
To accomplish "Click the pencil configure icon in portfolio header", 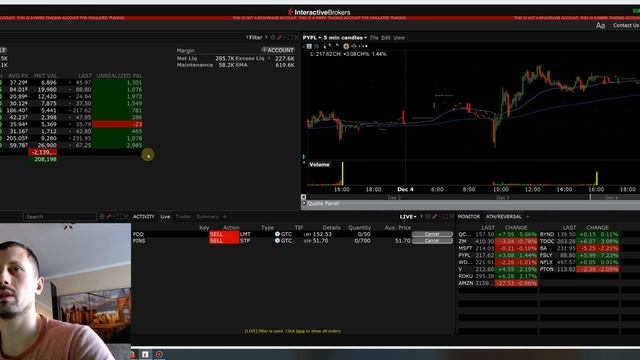I will (x=280, y=38).
